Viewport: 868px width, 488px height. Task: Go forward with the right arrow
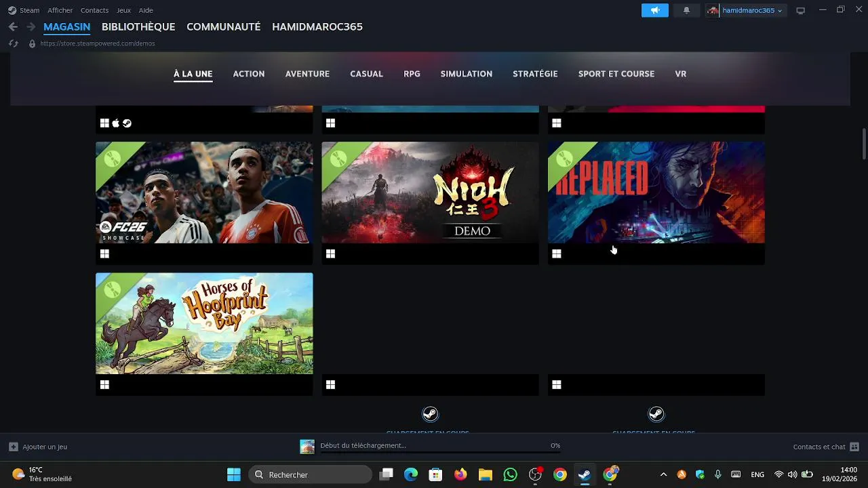click(31, 27)
